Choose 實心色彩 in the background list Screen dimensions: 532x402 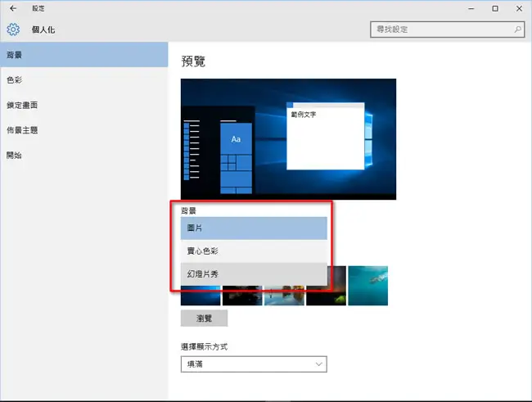click(254, 251)
